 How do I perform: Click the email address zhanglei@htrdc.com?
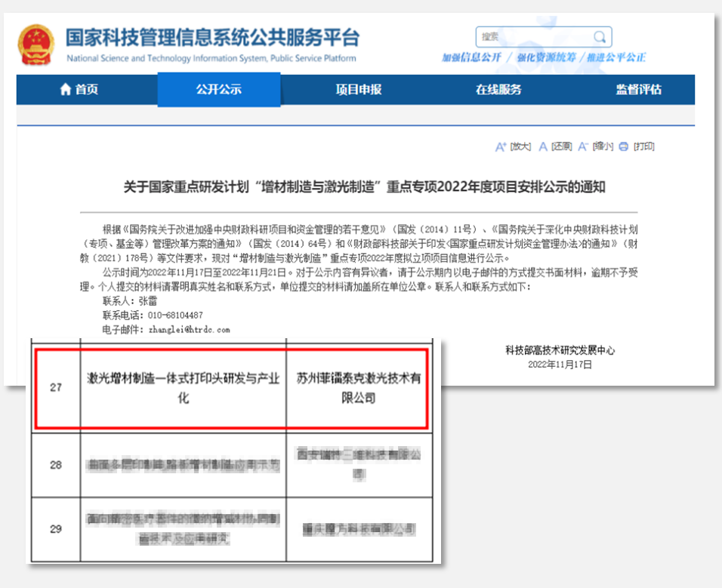[189, 330]
